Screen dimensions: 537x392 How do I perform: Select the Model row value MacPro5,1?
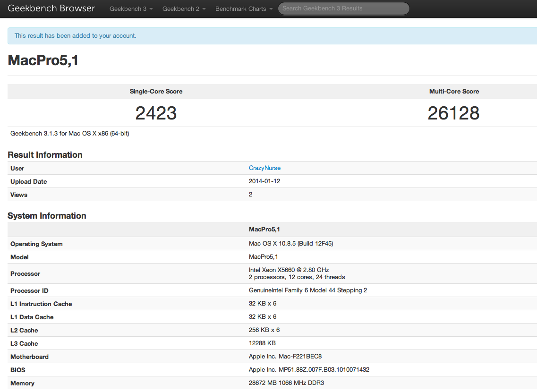coord(263,257)
